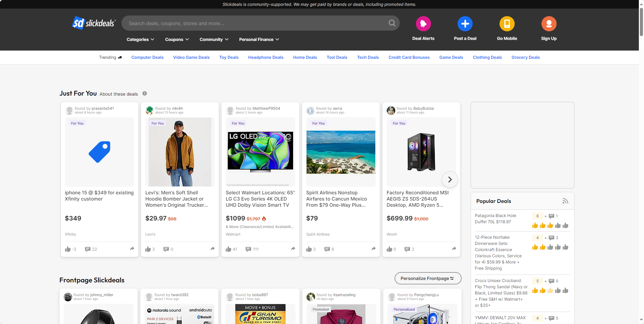Share the Levi's jacket deal
The image size is (644, 324).
[213, 249]
